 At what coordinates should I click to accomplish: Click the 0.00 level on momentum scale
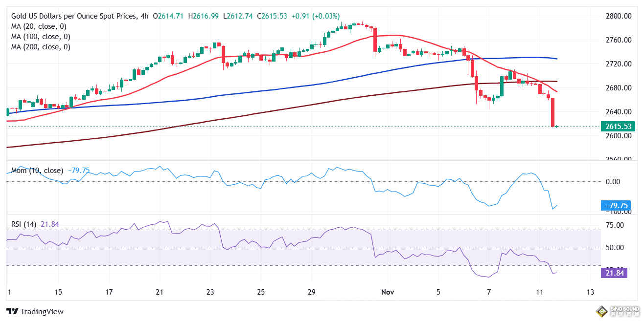coord(612,181)
